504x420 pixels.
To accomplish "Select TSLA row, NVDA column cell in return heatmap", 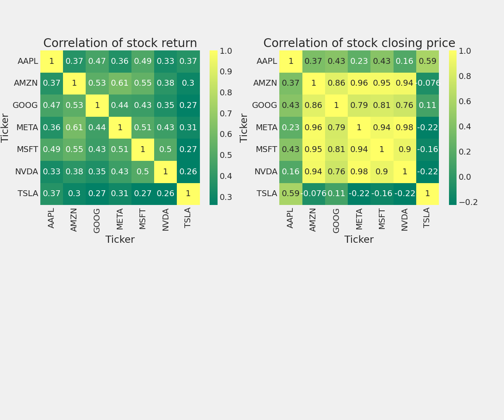I will [165, 194].
